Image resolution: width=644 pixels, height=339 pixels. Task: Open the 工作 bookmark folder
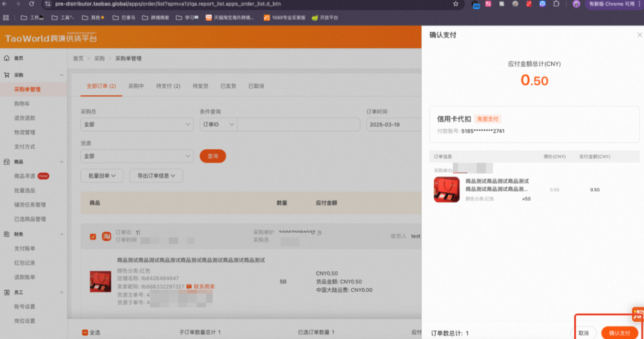click(x=32, y=18)
